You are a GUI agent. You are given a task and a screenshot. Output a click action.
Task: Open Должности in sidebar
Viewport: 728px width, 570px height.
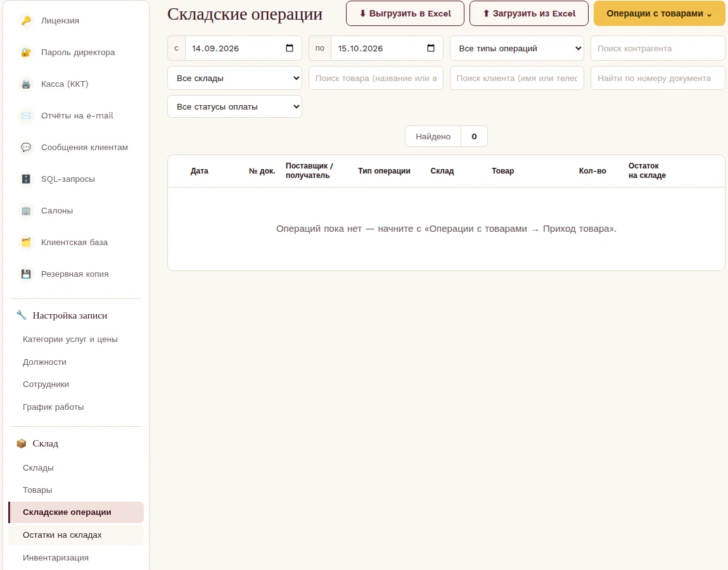pyautogui.click(x=75, y=362)
